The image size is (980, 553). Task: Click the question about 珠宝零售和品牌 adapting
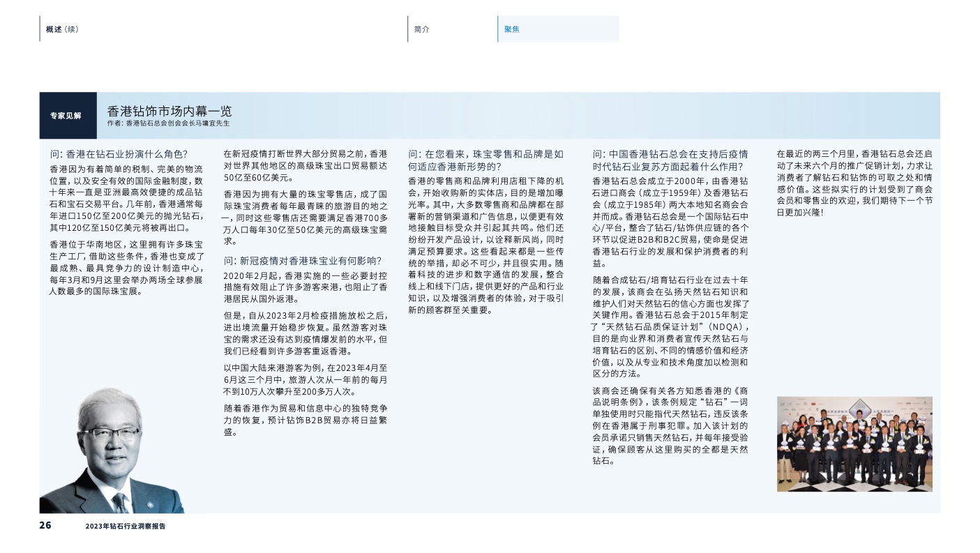[485, 160]
